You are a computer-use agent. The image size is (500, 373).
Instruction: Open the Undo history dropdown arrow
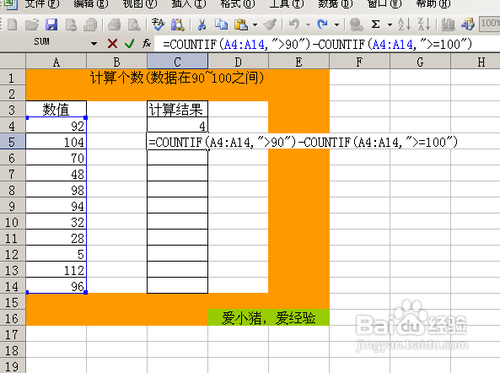tap(308, 25)
